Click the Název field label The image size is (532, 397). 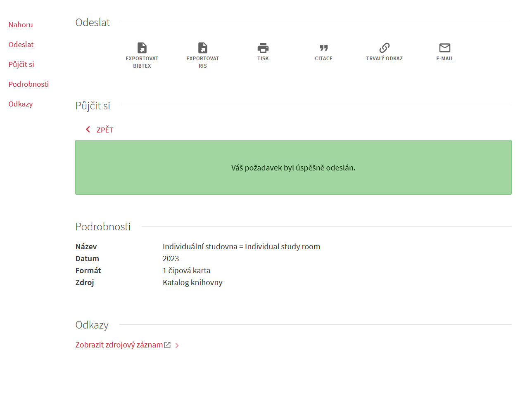coord(86,247)
